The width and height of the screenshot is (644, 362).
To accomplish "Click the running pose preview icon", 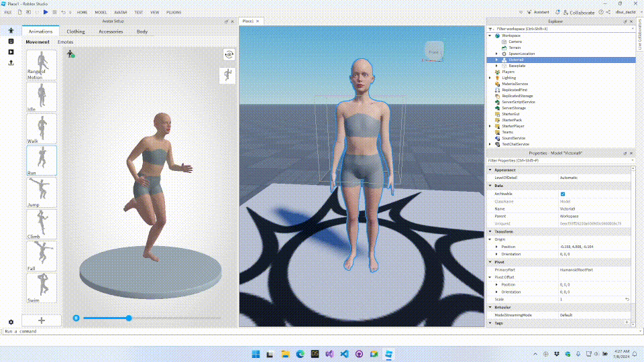I will coord(227,75).
